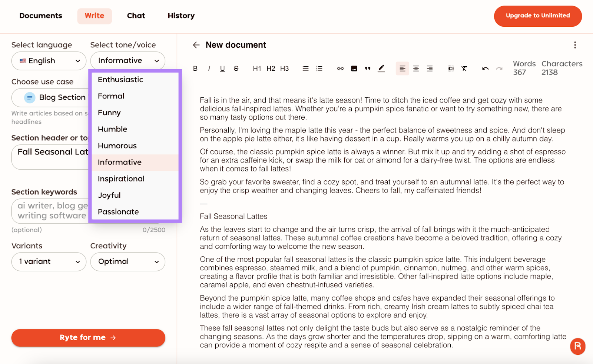Viewport: 593px width, 364px height.
Task: Choose Enthusiastic tone from the list
Action: click(120, 80)
